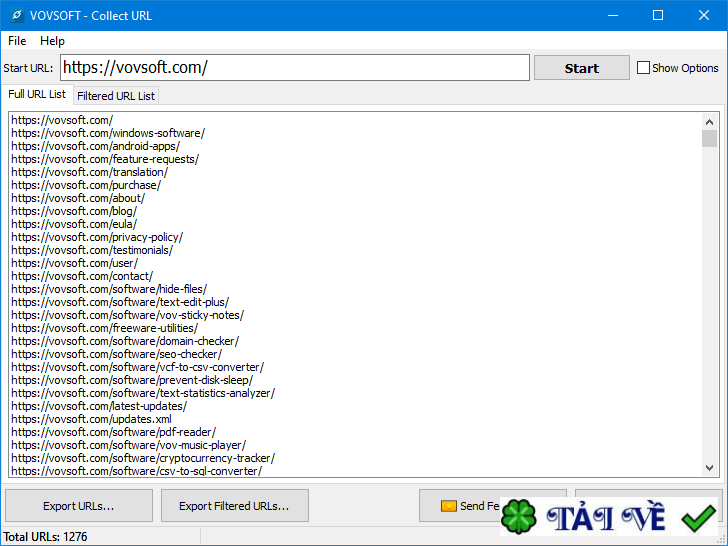Select the windows-software URL line

(108, 133)
